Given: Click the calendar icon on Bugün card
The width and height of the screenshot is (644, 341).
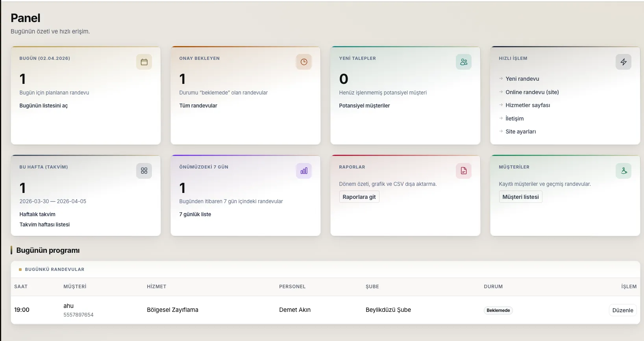Looking at the screenshot, I should [x=144, y=62].
